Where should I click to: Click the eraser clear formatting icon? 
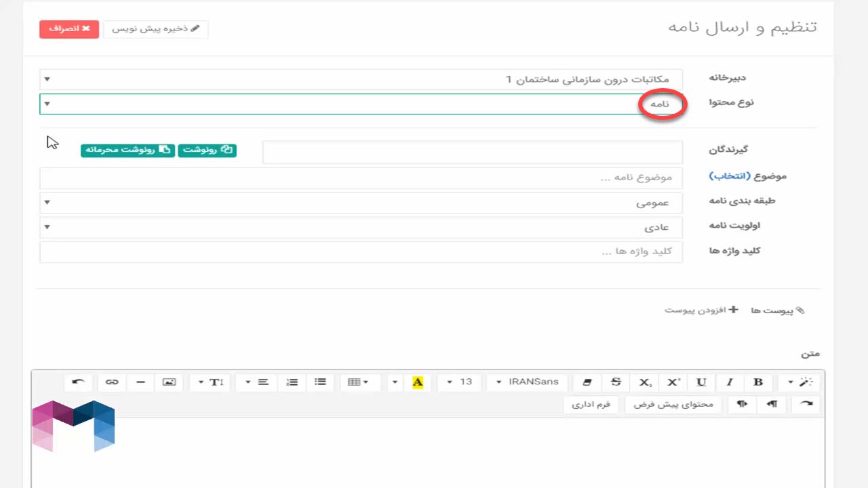point(587,382)
